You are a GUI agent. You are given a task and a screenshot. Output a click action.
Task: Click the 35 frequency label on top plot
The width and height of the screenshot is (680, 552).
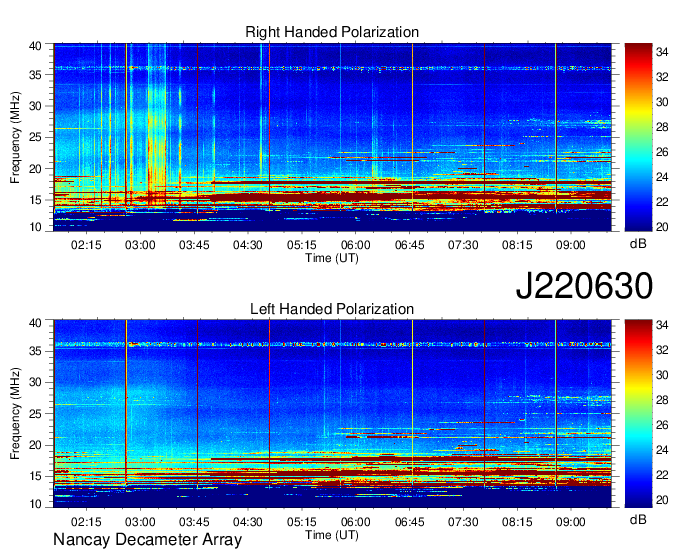[x=35, y=75]
